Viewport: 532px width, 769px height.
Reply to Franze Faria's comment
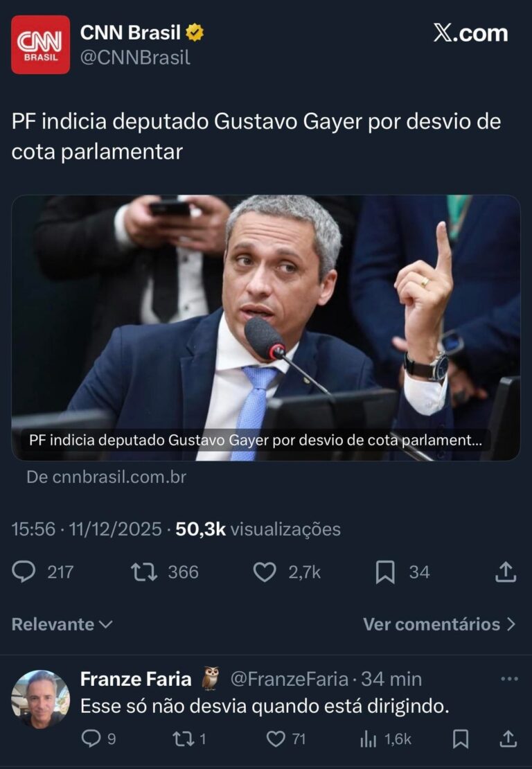pyautogui.click(x=91, y=739)
